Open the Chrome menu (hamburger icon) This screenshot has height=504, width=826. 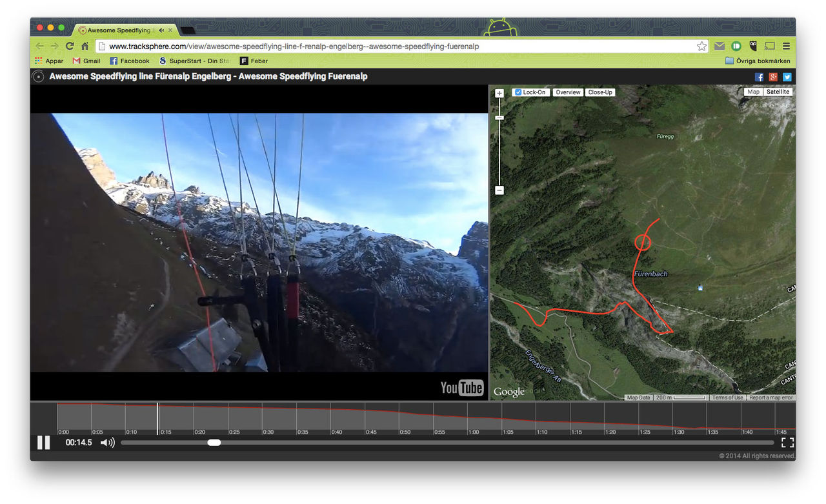[786, 46]
